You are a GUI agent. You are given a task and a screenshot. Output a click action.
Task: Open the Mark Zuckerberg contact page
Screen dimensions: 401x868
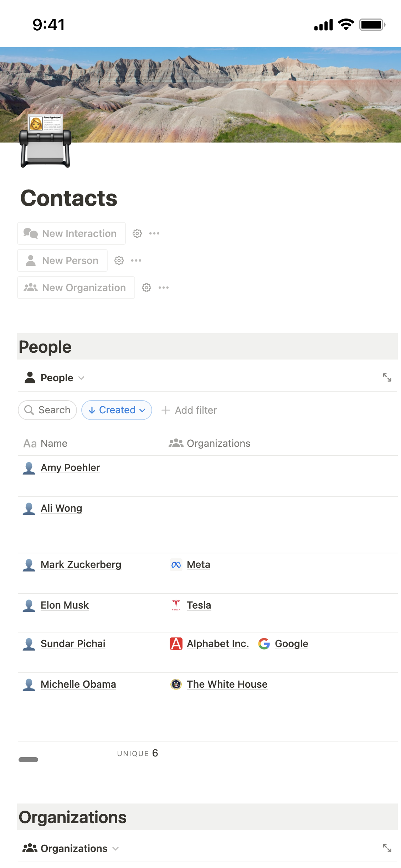pos(81,565)
